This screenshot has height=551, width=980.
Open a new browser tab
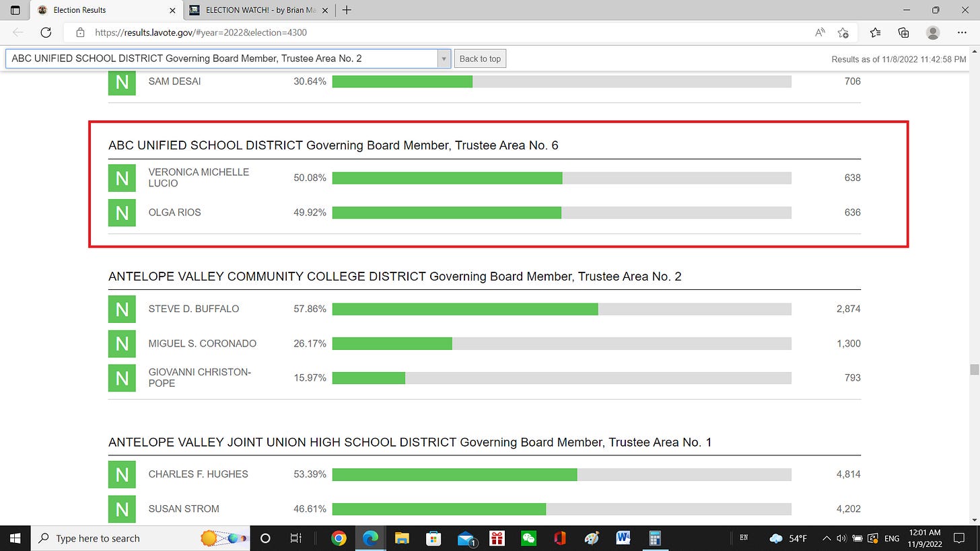(x=347, y=10)
